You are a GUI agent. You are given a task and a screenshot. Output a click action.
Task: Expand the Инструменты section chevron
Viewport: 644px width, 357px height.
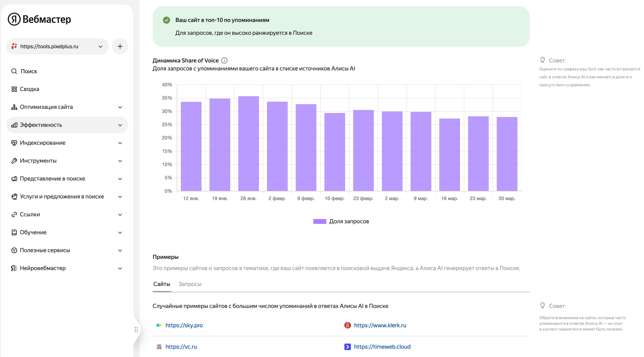coord(120,161)
